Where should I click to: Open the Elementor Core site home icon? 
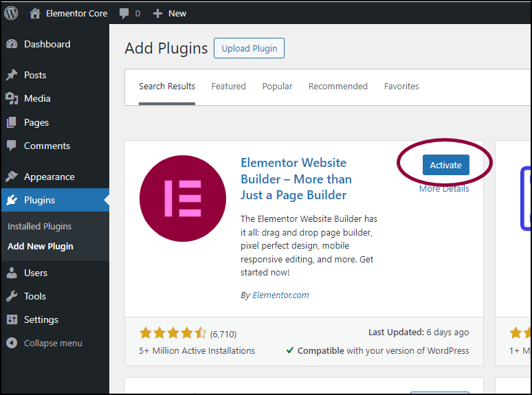point(35,13)
